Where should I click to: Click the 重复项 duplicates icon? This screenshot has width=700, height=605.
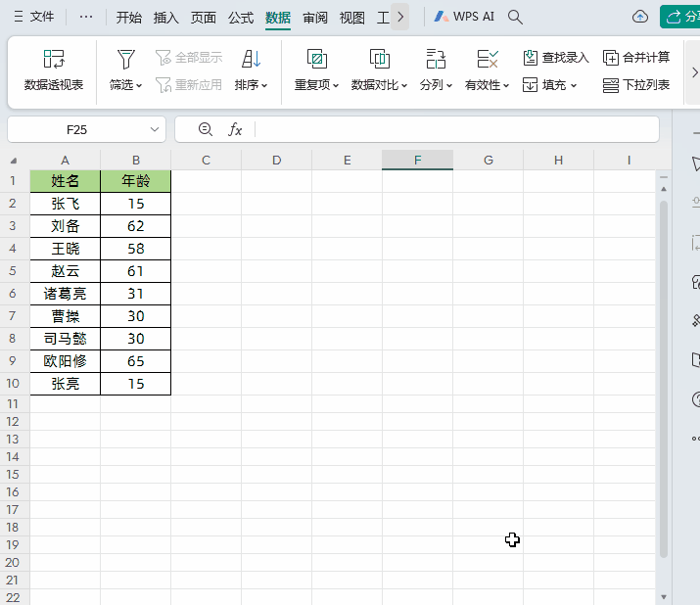(316, 59)
